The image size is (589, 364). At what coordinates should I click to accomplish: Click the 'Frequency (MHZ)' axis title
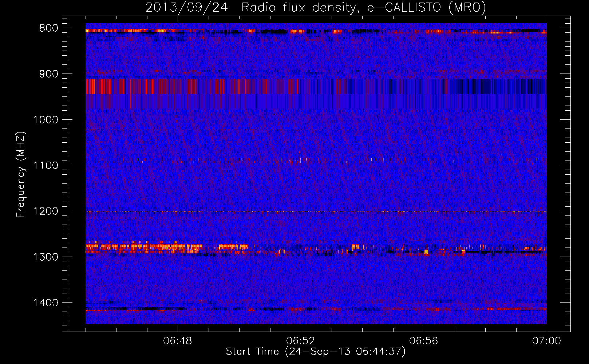(21, 175)
